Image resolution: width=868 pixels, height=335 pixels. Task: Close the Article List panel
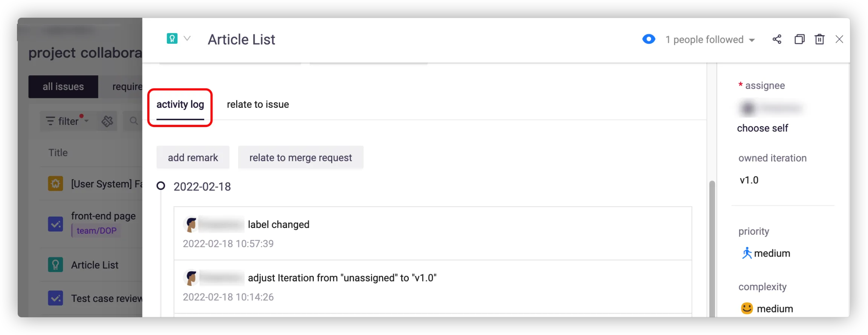point(839,39)
